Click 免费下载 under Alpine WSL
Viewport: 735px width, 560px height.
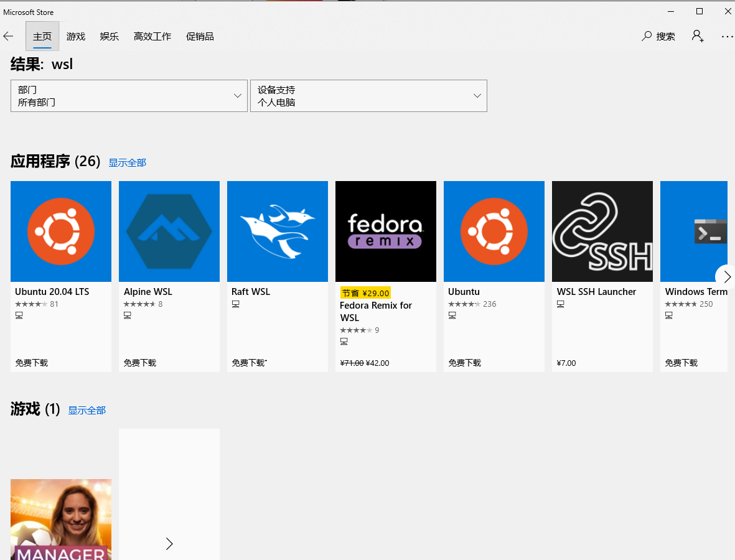(x=140, y=363)
